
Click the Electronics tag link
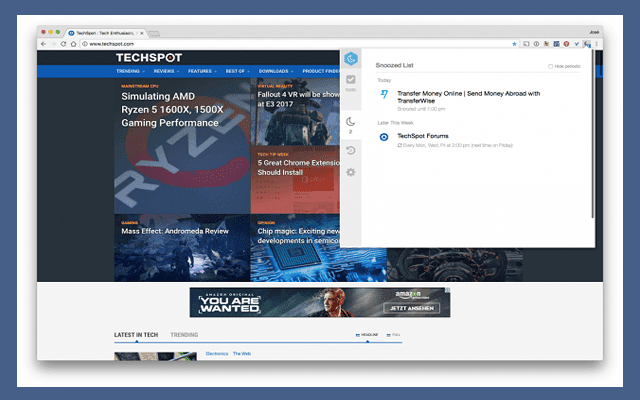coord(217,353)
